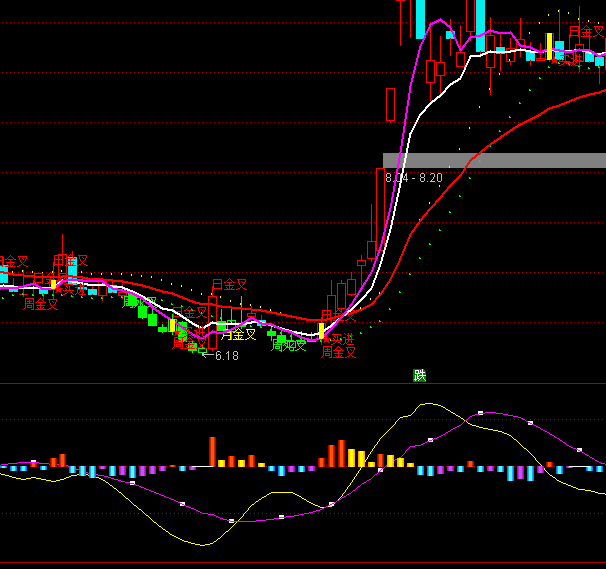Click the green 跌 signal marker
This screenshot has height=569, width=606.
pyautogui.click(x=420, y=376)
